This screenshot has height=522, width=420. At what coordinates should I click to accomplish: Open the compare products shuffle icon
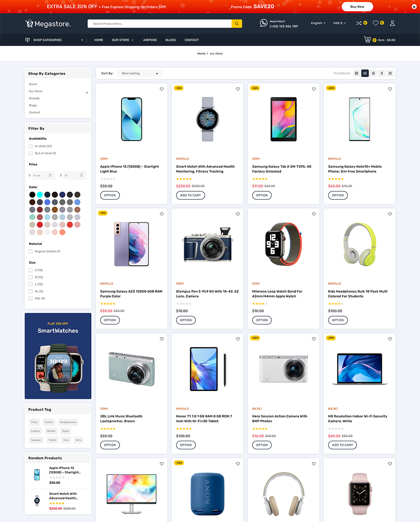point(359,23)
